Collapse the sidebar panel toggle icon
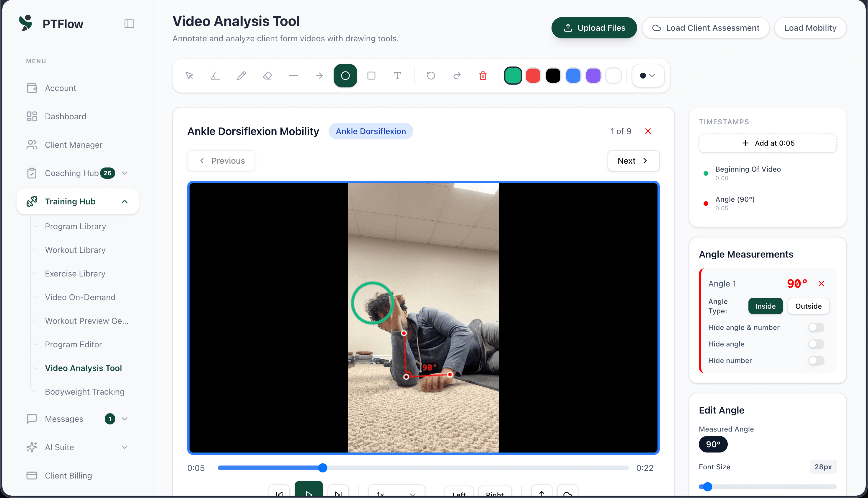868x498 pixels. pyautogui.click(x=129, y=24)
